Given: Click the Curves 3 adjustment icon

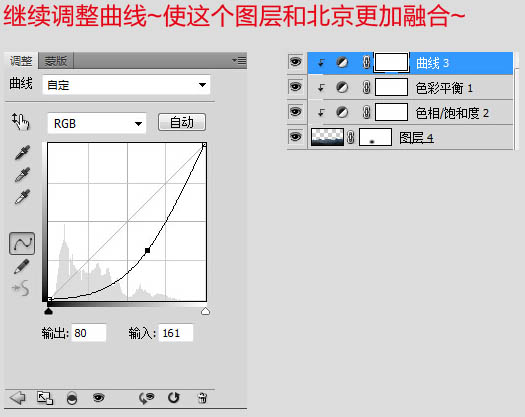Looking at the screenshot, I should pos(342,63).
